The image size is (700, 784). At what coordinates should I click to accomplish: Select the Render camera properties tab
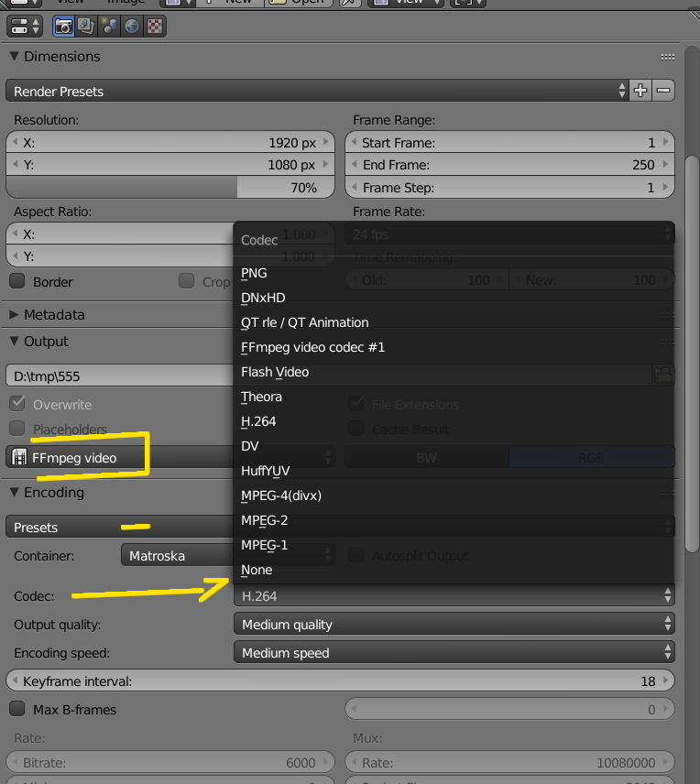[63, 26]
